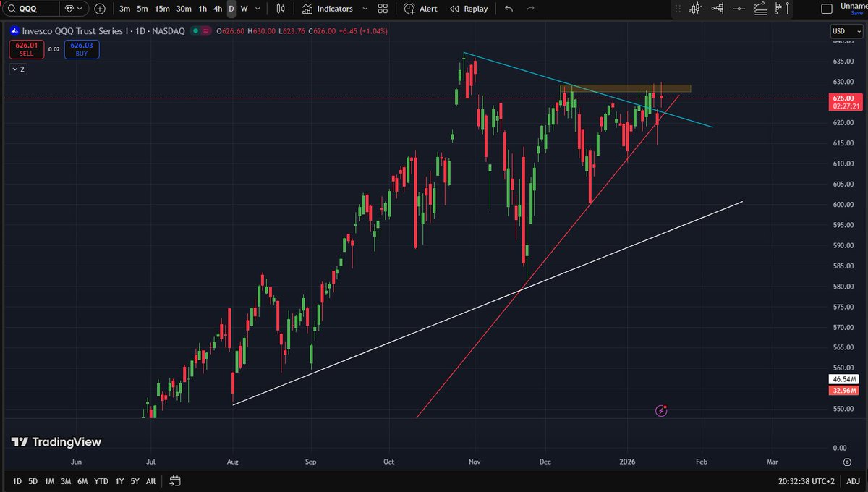Switch to the 5m timeframe
Image resolution: width=868 pixels, height=492 pixels.
pos(142,9)
